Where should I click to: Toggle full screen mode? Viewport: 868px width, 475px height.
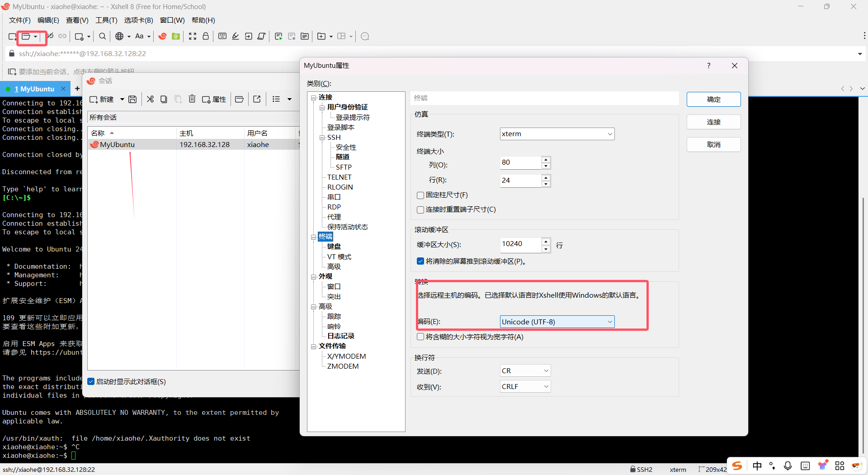click(193, 37)
